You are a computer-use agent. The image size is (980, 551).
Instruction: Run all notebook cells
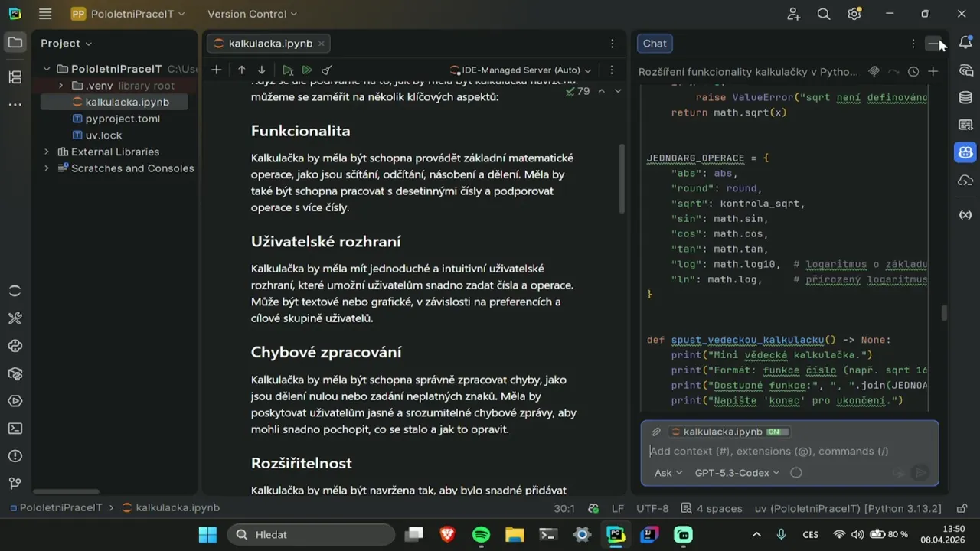click(x=307, y=70)
